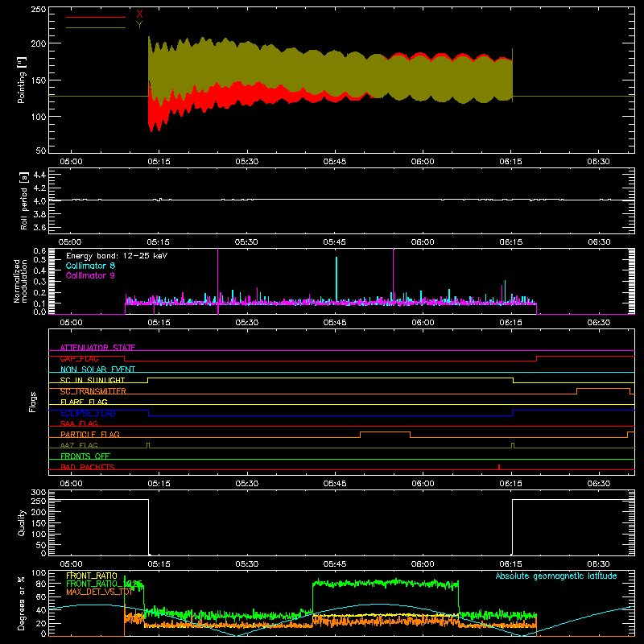The image size is (644, 644).
Task: Click the 0.6 tick on modulation axis
Action: 39,250
